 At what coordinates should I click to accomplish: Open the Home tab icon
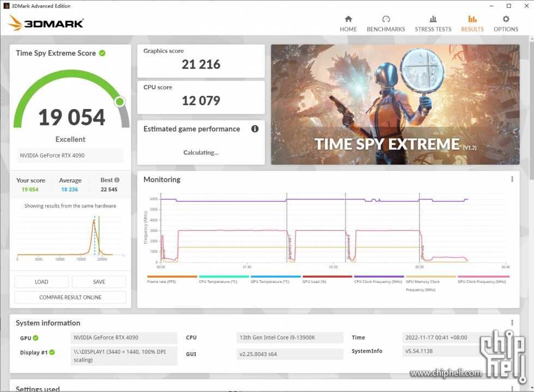point(348,19)
